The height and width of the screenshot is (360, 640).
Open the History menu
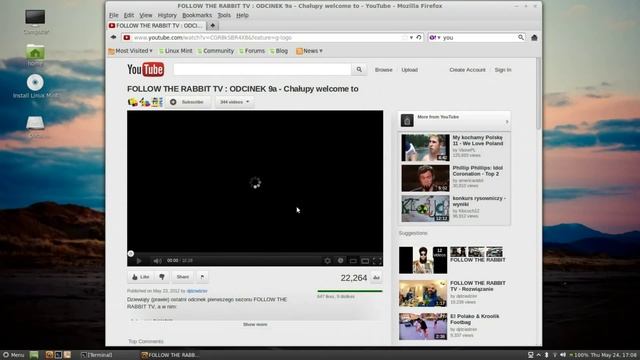click(167, 15)
